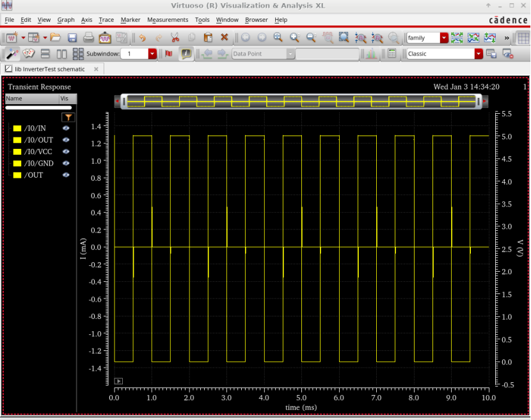The height and width of the screenshot is (420, 531).
Task: Click the red flag marker icon
Action: click(x=169, y=54)
